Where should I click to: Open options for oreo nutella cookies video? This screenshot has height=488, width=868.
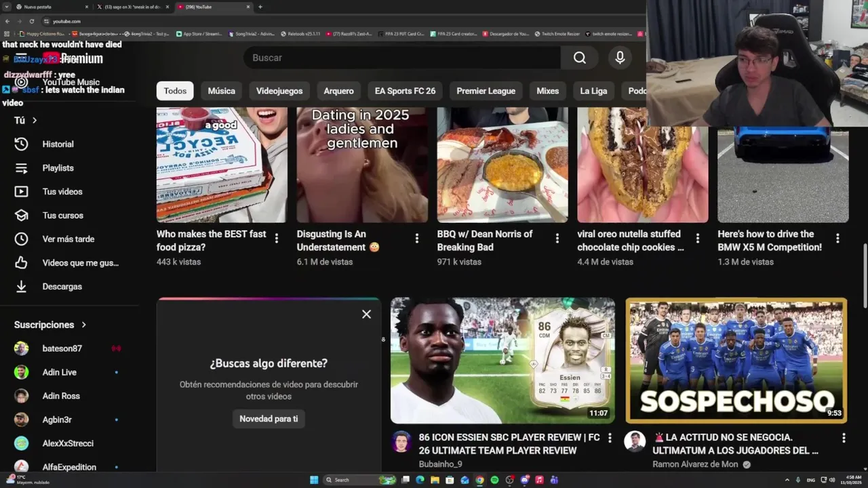[x=698, y=238]
